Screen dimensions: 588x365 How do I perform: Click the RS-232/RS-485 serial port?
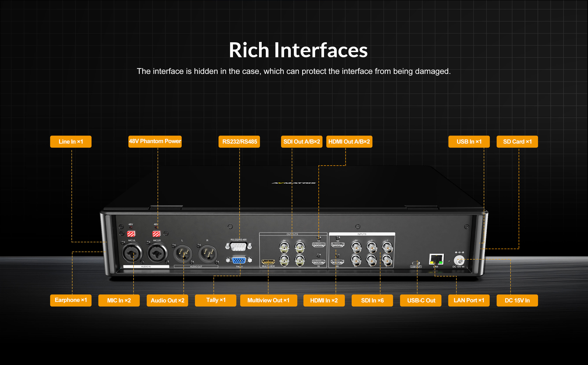(x=238, y=247)
